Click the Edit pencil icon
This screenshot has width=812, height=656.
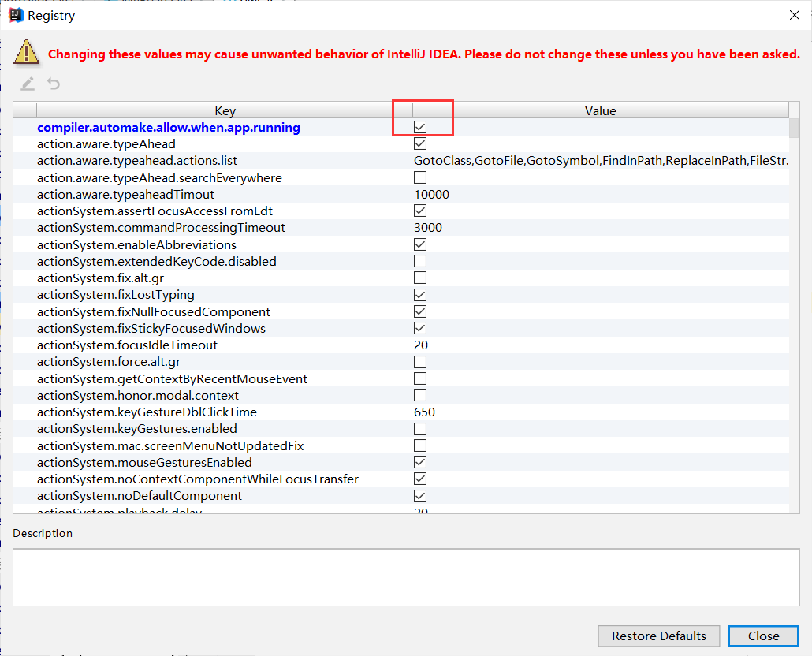click(x=28, y=84)
